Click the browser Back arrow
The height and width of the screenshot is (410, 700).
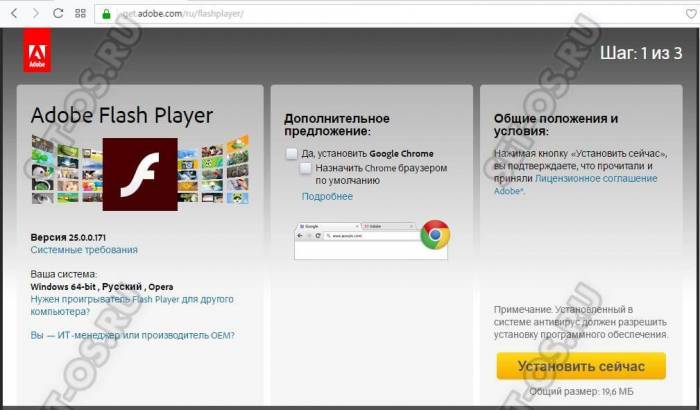(x=13, y=14)
